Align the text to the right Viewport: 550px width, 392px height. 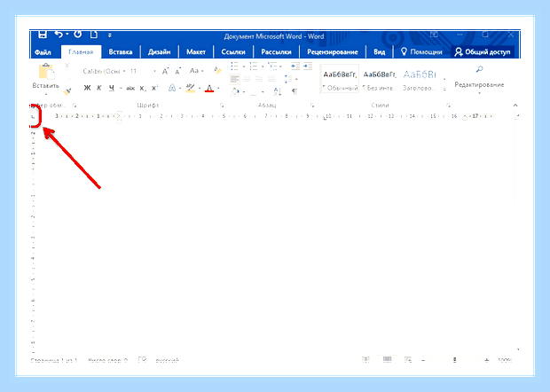coord(259,79)
